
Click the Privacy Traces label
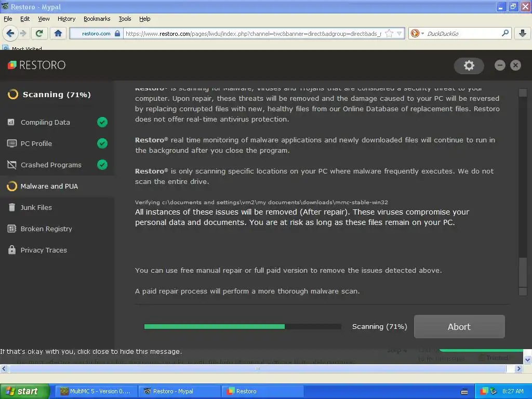pos(44,250)
